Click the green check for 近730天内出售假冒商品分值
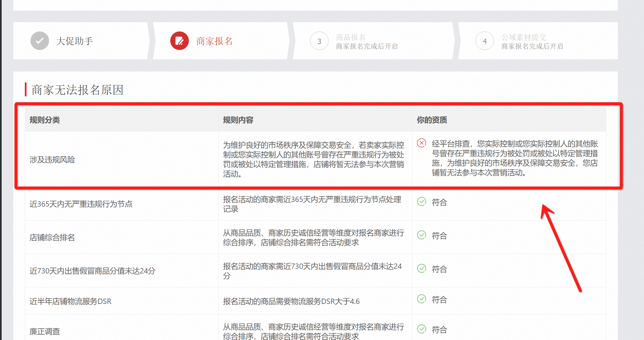 click(422, 268)
